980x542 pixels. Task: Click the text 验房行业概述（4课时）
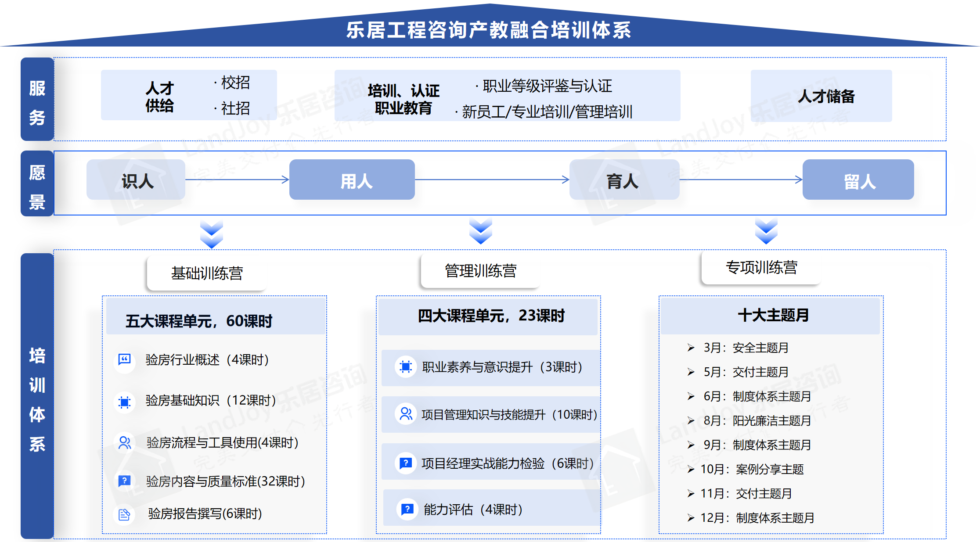pyautogui.click(x=207, y=360)
